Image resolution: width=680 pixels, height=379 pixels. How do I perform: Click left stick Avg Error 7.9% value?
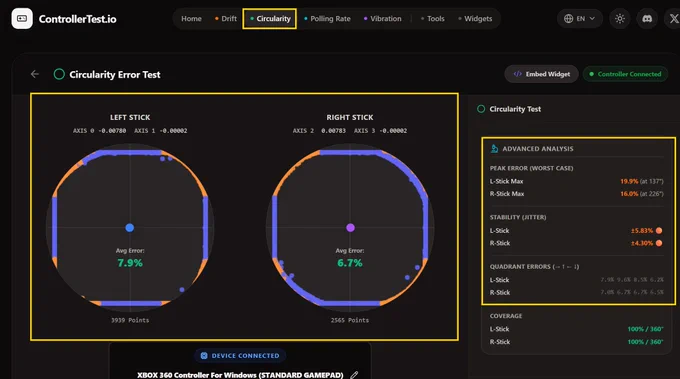coord(130,263)
